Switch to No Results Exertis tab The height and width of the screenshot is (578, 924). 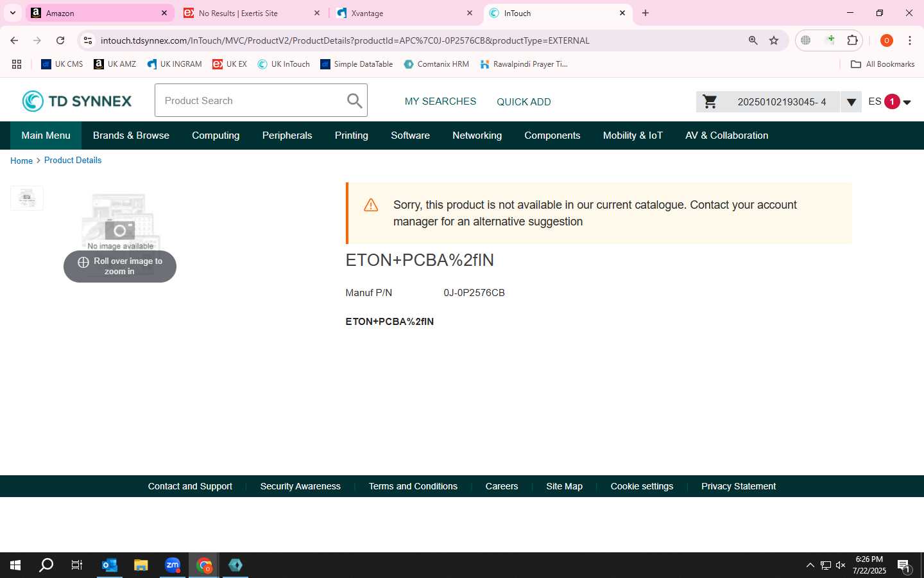pos(250,13)
